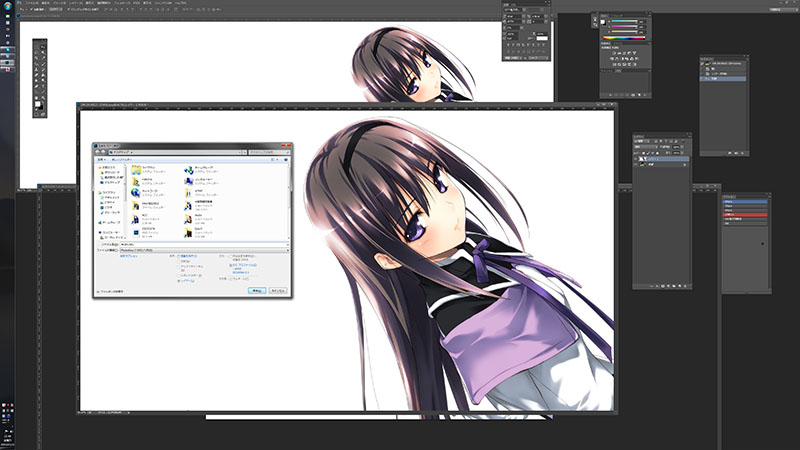This screenshot has width=800, height=450.
Task: Select the top layer thumbnail
Action: click(642, 159)
